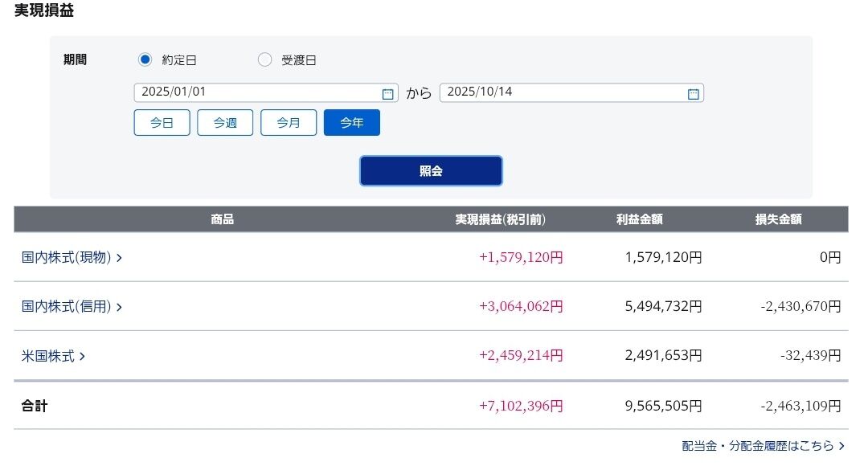The width and height of the screenshot is (868, 466).
Task: Click the 実現損益(税引前) column header
Action: click(500, 219)
